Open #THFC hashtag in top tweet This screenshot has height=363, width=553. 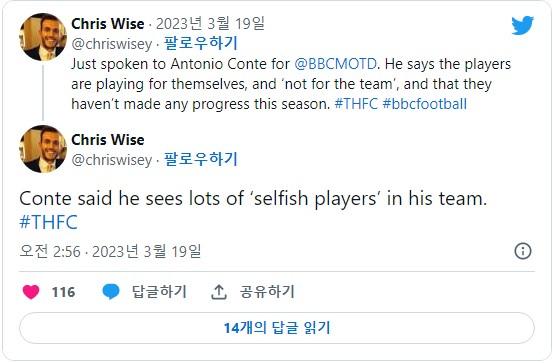356,104
